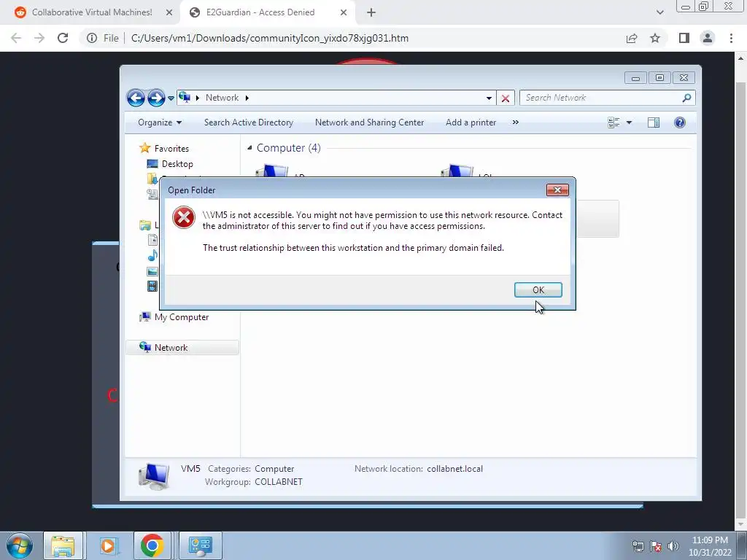The height and width of the screenshot is (560, 747).
Task: Click the VM5 computer icon in details pane
Action: click(x=154, y=475)
